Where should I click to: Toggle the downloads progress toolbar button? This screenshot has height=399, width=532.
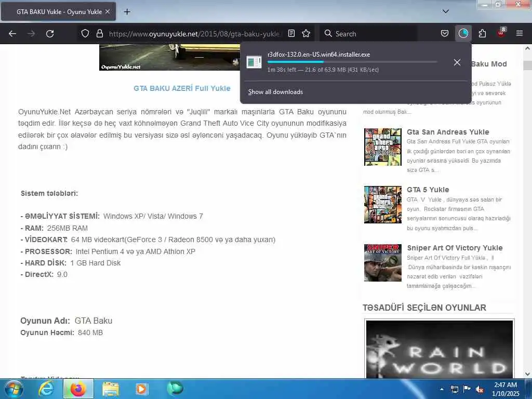pos(463,33)
